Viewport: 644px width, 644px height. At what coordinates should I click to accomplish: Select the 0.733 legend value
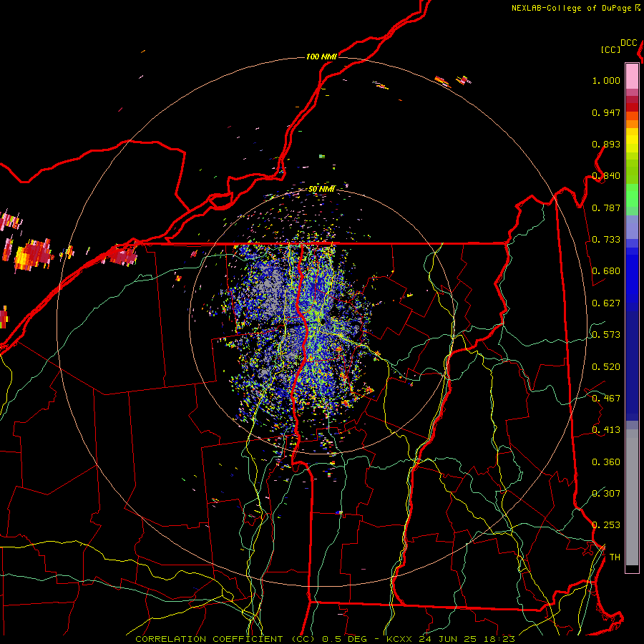[x=606, y=240]
